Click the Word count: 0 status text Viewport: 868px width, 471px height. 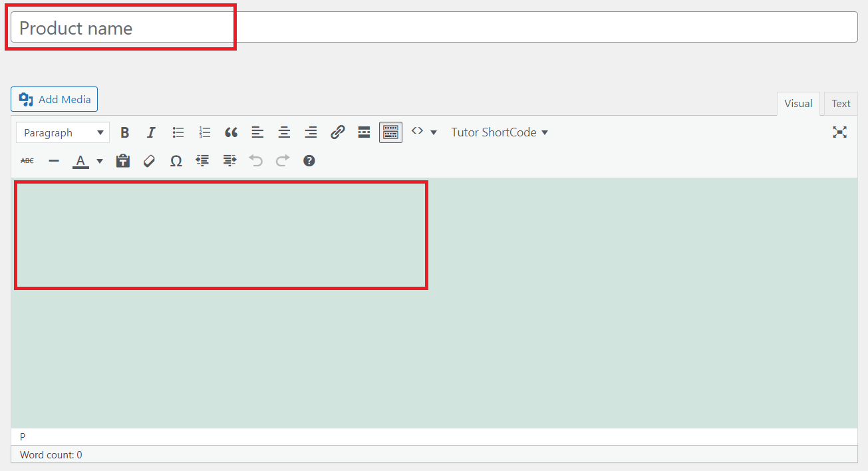pos(51,455)
